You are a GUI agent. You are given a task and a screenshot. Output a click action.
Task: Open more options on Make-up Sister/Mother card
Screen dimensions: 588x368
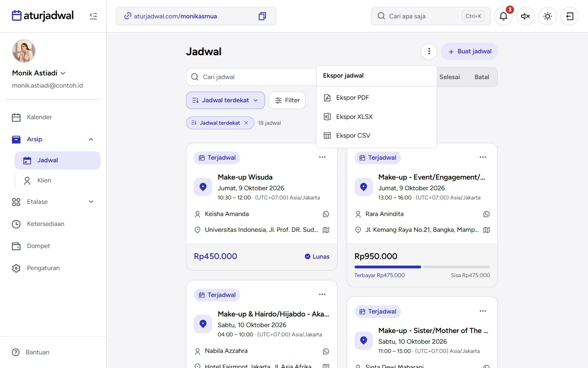click(x=483, y=311)
